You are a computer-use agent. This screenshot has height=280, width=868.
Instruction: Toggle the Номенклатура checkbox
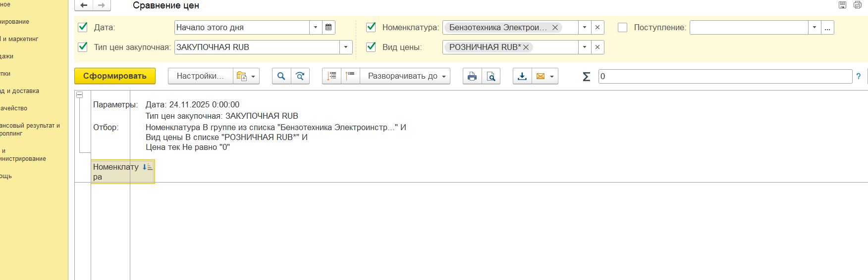(371, 27)
